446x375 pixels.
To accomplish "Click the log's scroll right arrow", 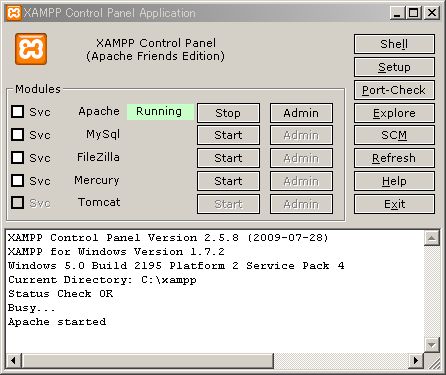I will point(416,360).
